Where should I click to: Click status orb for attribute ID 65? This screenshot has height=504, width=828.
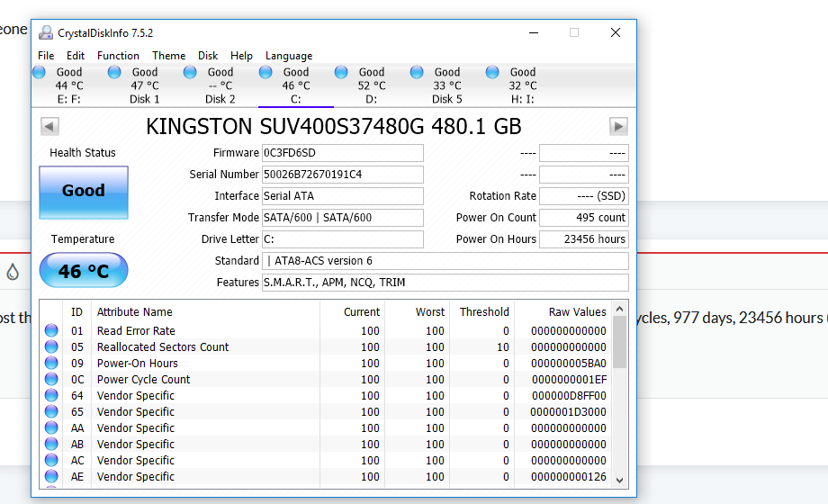tap(51, 411)
